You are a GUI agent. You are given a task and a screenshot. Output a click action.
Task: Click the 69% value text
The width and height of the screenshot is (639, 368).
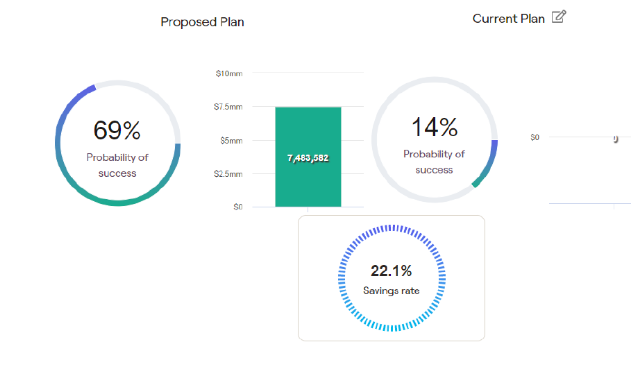(x=117, y=130)
